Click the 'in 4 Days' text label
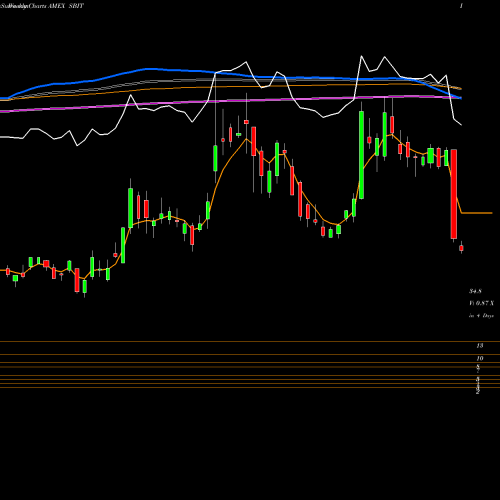The image size is (500, 500). click(x=481, y=315)
